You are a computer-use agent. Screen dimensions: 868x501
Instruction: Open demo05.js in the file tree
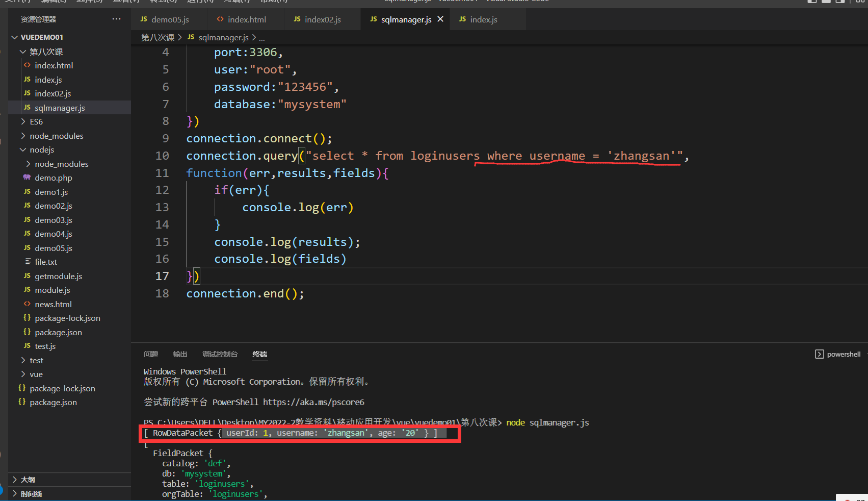tap(69, 248)
